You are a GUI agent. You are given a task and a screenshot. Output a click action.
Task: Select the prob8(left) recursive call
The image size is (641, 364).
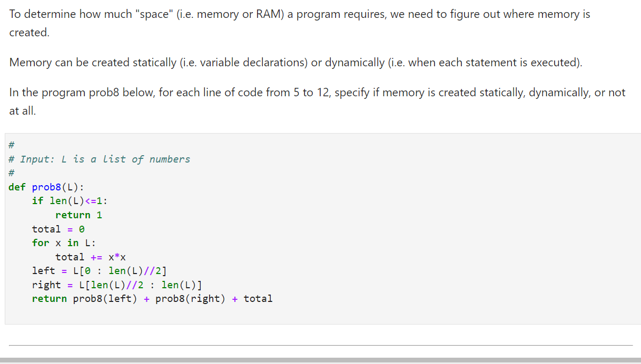click(x=105, y=298)
